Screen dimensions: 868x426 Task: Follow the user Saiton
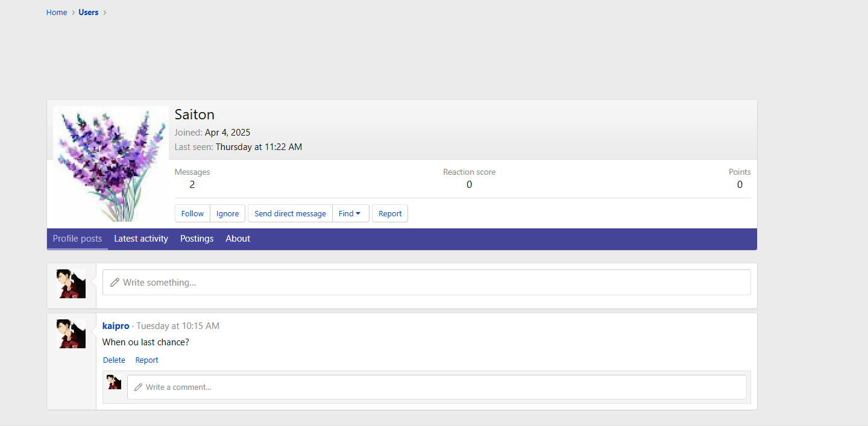point(192,213)
